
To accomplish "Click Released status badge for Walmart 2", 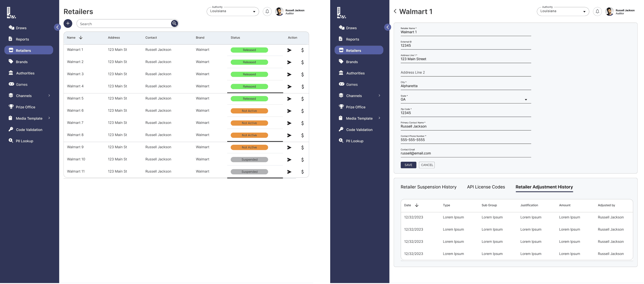I will [x=249, y=62].
